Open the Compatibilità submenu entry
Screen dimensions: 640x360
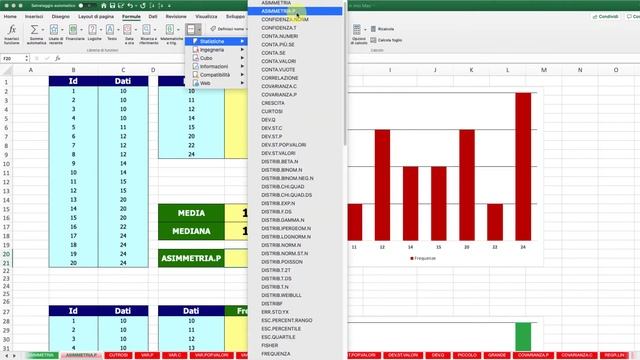216,75
